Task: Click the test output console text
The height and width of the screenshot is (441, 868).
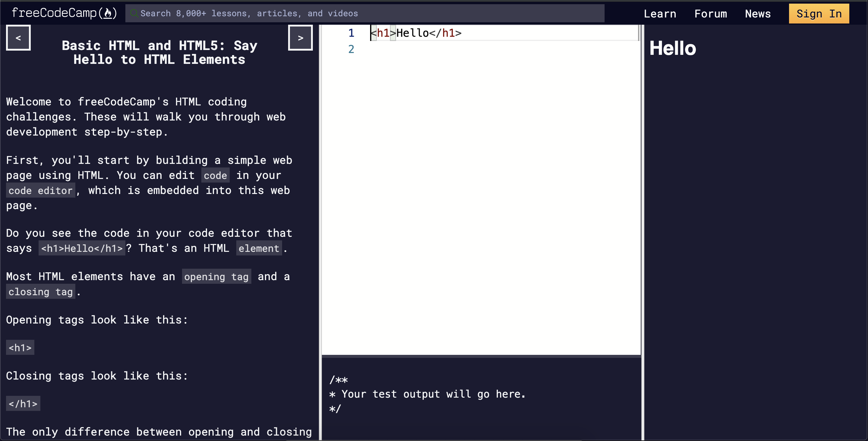Action: point(427,394)
